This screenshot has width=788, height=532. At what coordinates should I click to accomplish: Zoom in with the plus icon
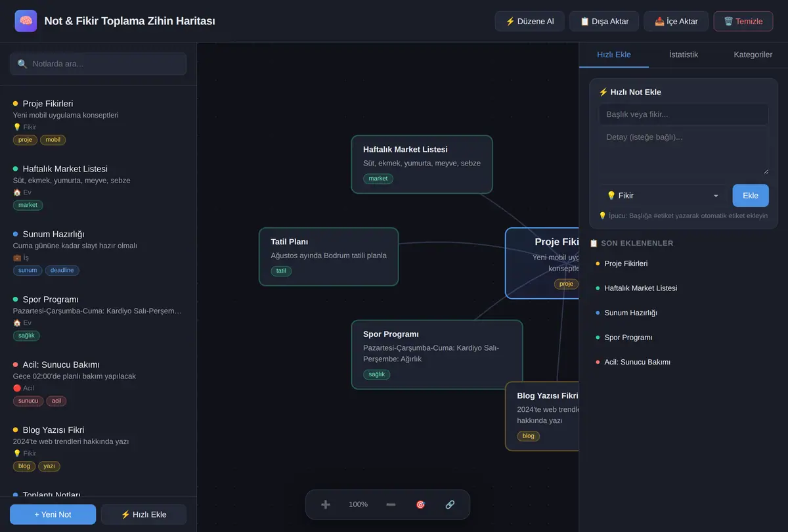tap(325, 504)
